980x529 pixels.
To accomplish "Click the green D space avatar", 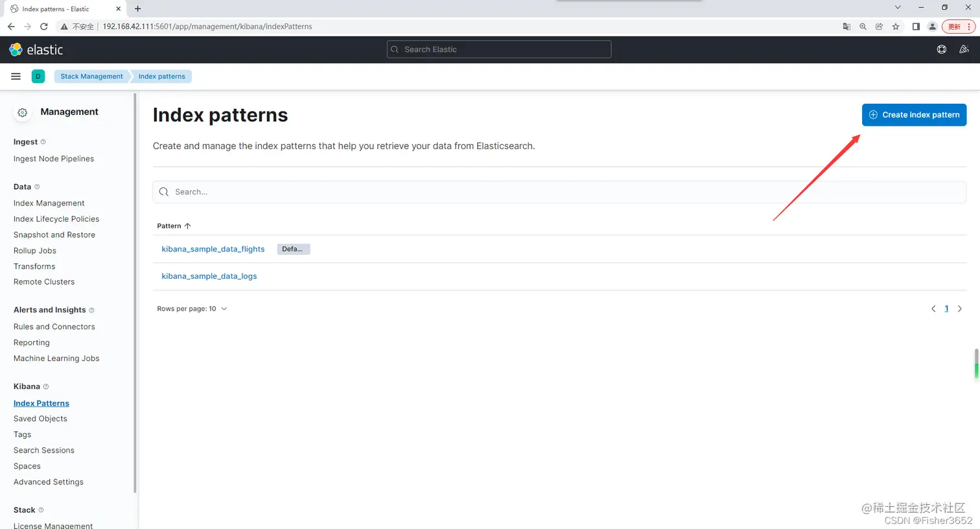I will pos(38,76).
